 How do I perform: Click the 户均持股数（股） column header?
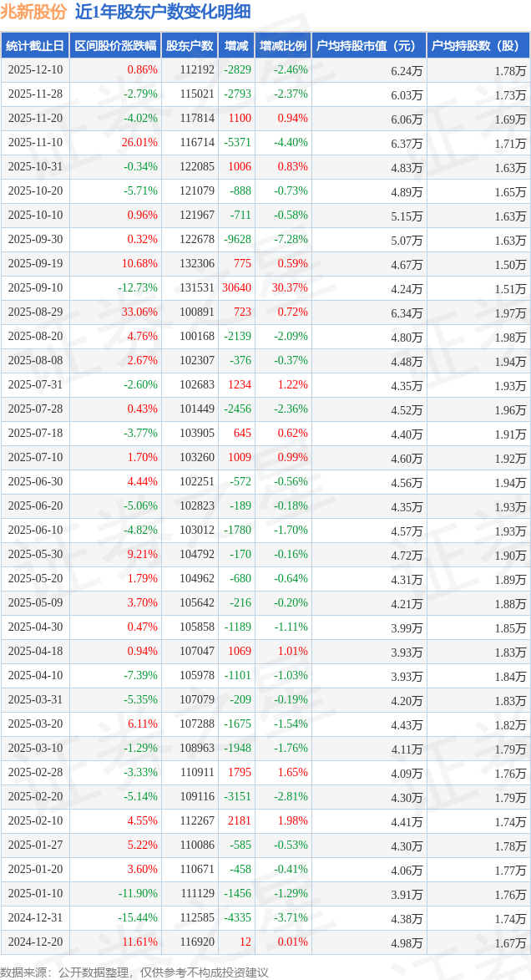[x=477, y=46]
